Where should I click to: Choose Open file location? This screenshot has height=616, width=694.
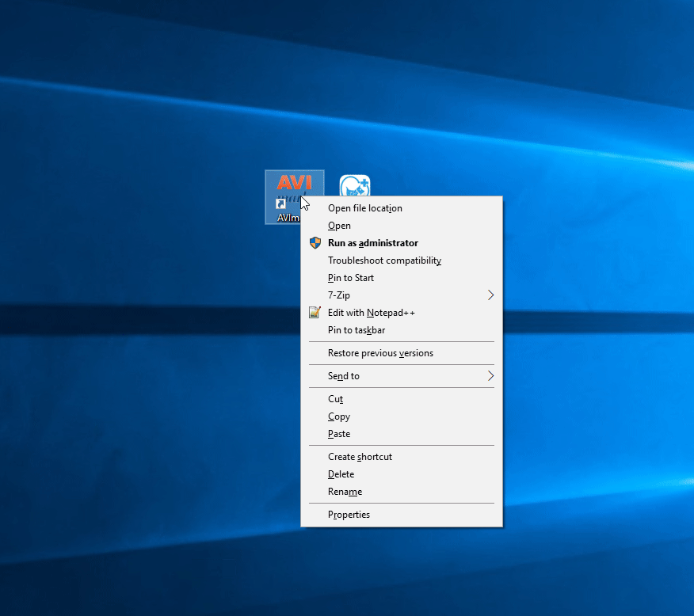click(x=402, y=208)
